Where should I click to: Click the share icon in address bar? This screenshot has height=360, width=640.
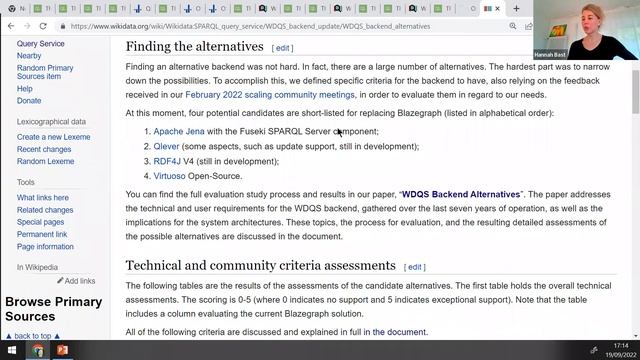coord(529,26)
